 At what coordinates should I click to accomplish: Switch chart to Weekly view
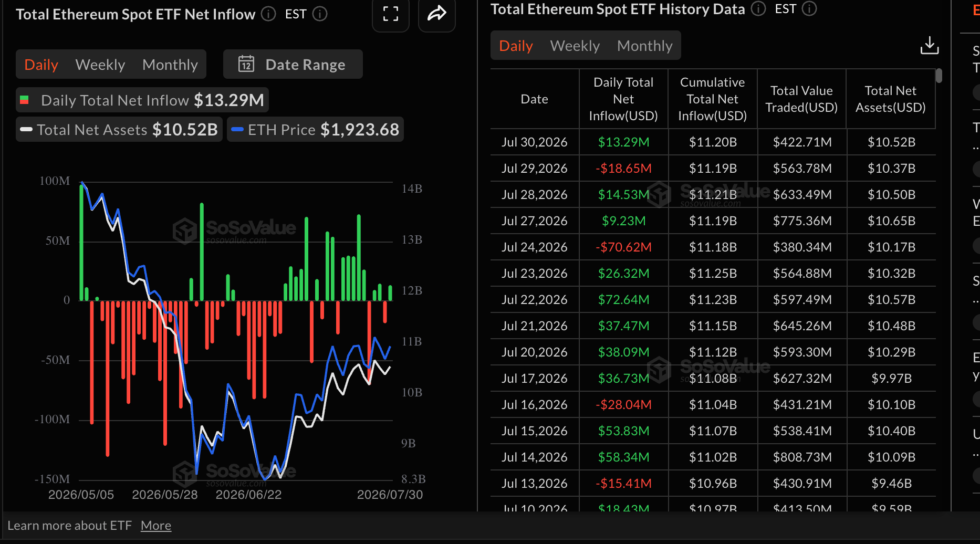pyautogui.click(x=100, y=65)
